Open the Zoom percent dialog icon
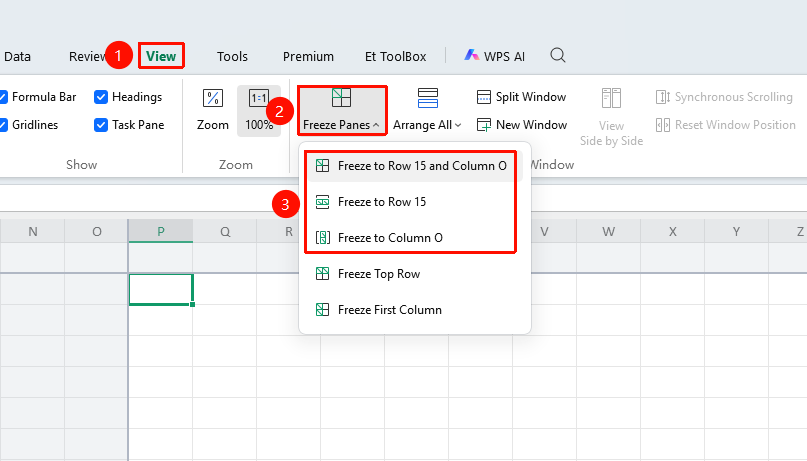Screen dimensions: 807x461 click(x=213, y=98)
